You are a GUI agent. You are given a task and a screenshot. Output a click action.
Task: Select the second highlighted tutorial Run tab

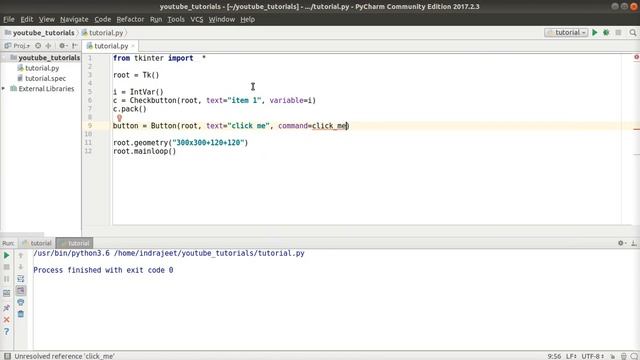pyautogui.click(x=74, y=243)
